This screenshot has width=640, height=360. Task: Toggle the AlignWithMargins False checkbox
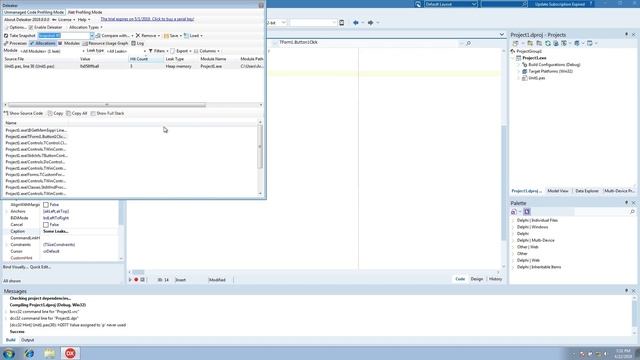tap(46, 204)
